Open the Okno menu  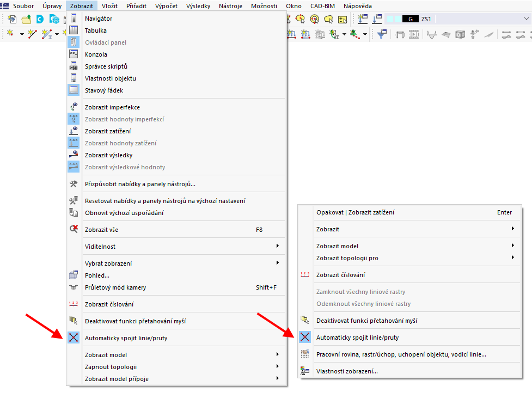tap(293, 6)
